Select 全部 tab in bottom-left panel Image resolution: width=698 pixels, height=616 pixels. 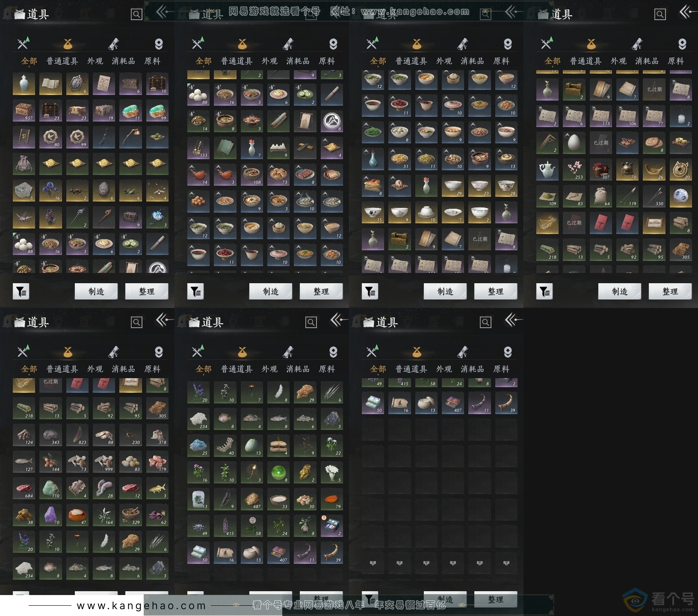pyautogui.click(x=29, y=369)
